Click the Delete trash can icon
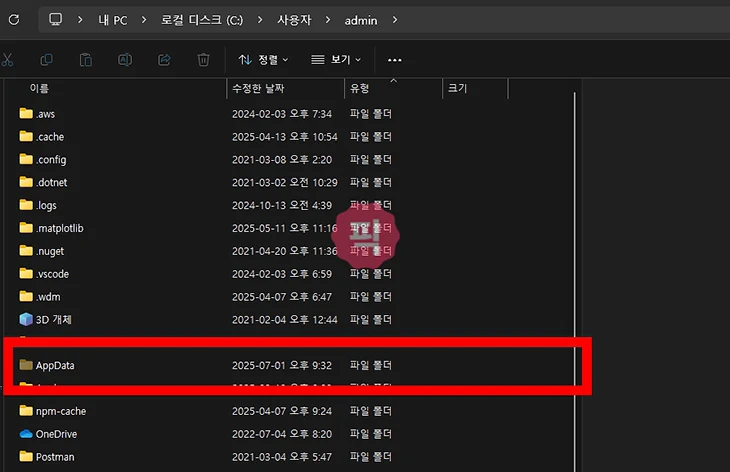Image resolution: width=730 pixels, height=472 pixels. [203, 60]
